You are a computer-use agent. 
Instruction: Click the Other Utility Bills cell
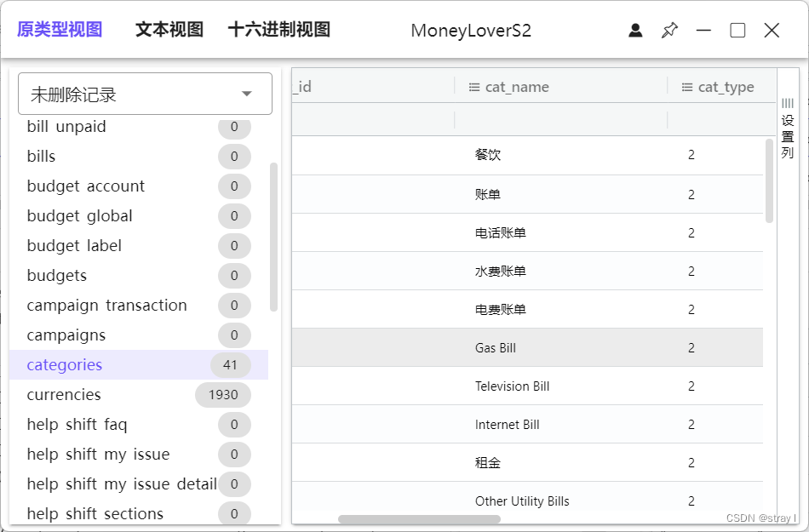coord(522,501)
